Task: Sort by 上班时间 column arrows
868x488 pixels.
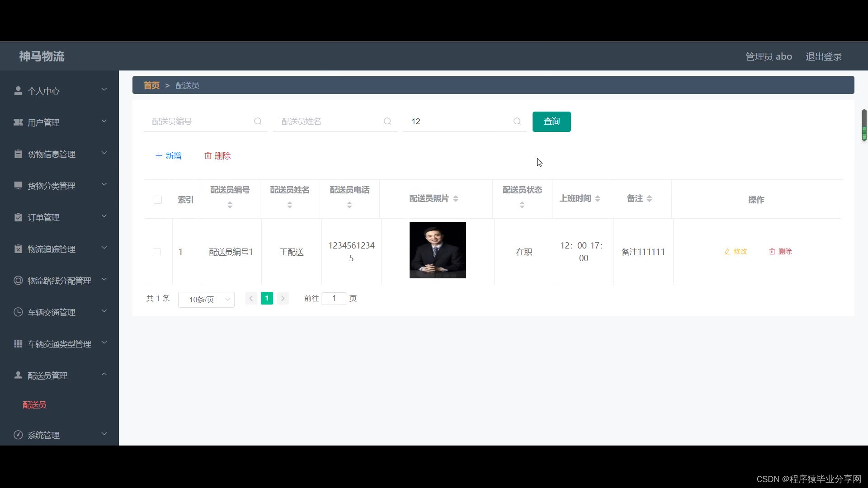Action: click(x=598, y=199)
